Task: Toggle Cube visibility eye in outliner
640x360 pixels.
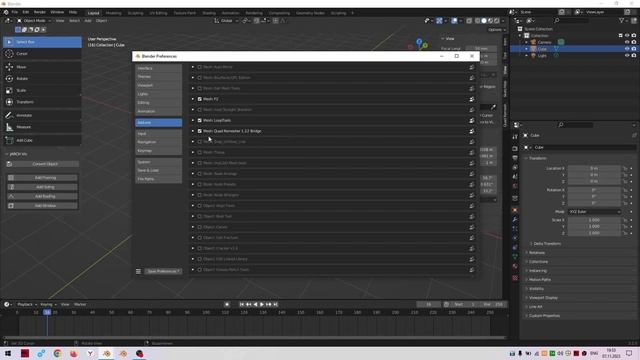Action: (x=627, y=49)
